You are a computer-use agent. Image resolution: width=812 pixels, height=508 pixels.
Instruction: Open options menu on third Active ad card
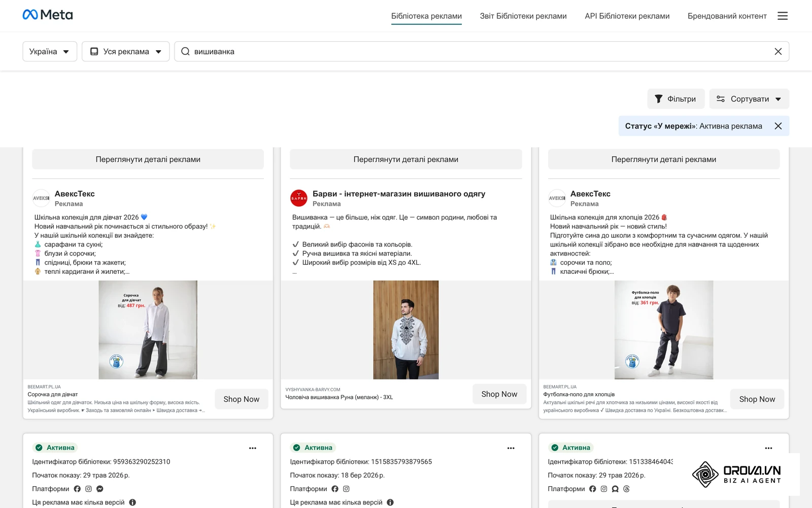point(769,448)
